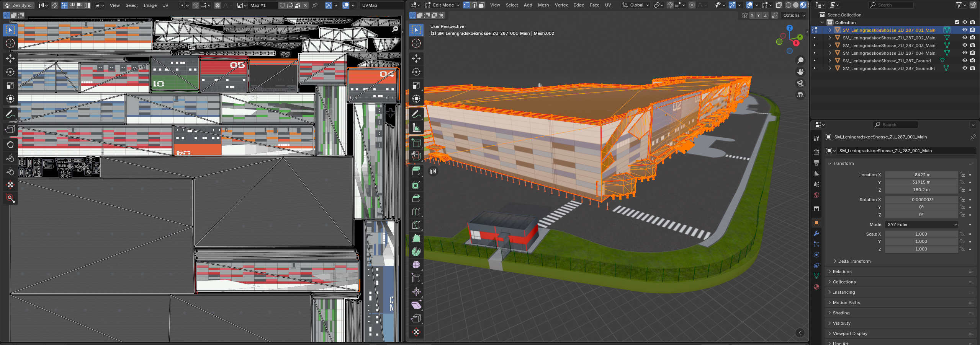Click the Location X value field
This screenshot has width=980, height=345.
pyautogui.click(x=921, y=175)
